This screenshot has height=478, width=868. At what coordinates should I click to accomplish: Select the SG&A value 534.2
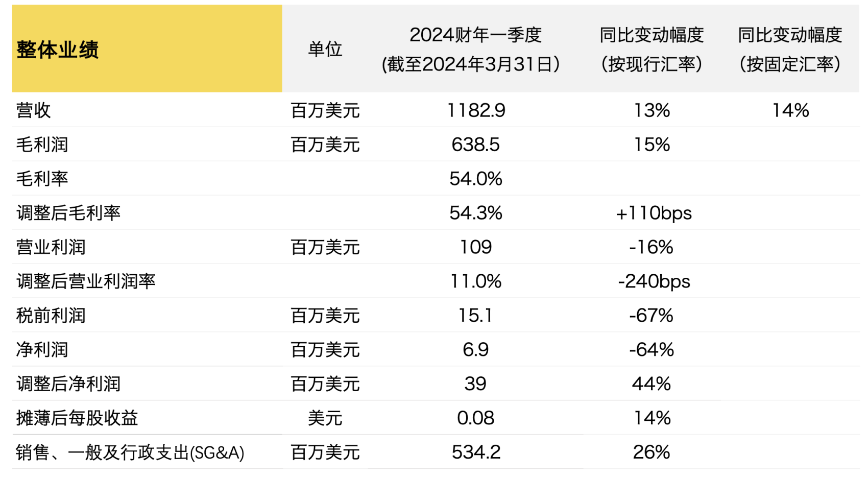point(476,452)
